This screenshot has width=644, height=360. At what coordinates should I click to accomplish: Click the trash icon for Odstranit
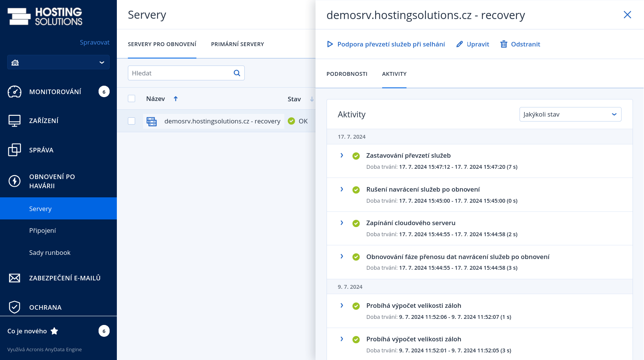[x=504, y=44]
